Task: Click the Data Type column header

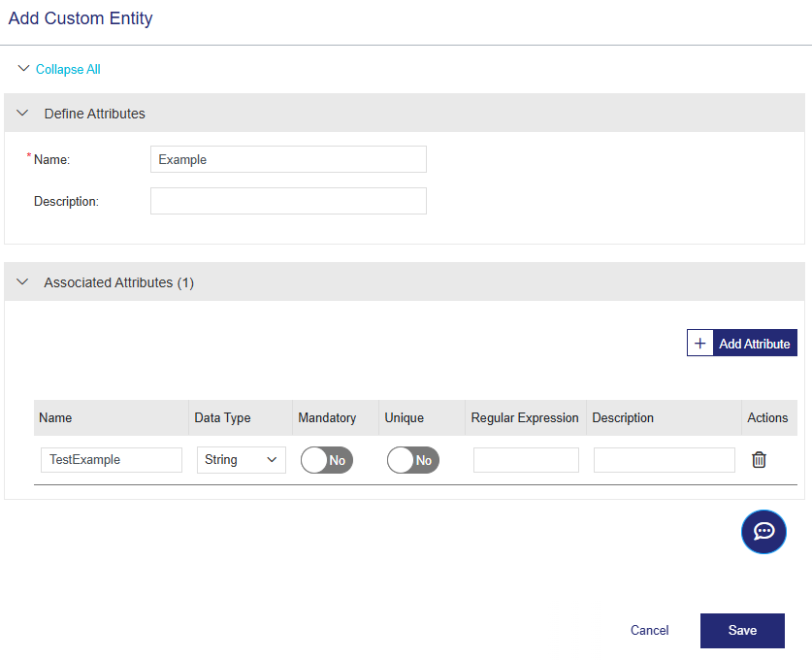Action: coord(222,417)
